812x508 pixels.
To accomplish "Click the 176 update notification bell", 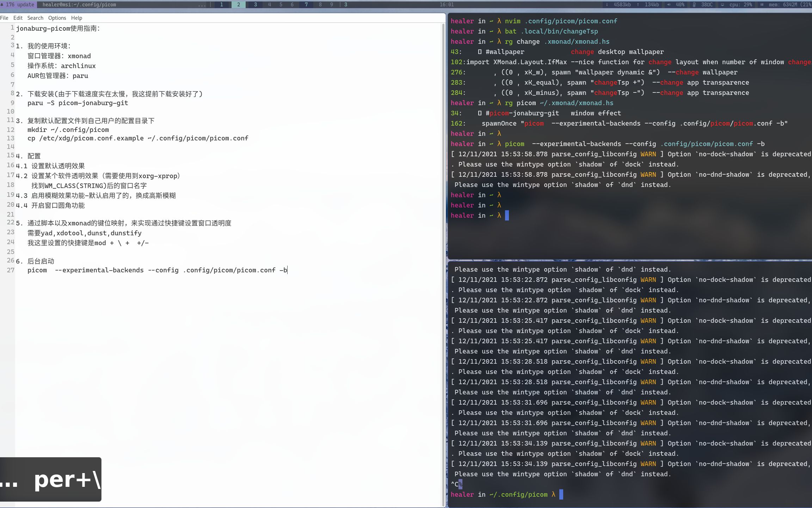I will [2, 5].
